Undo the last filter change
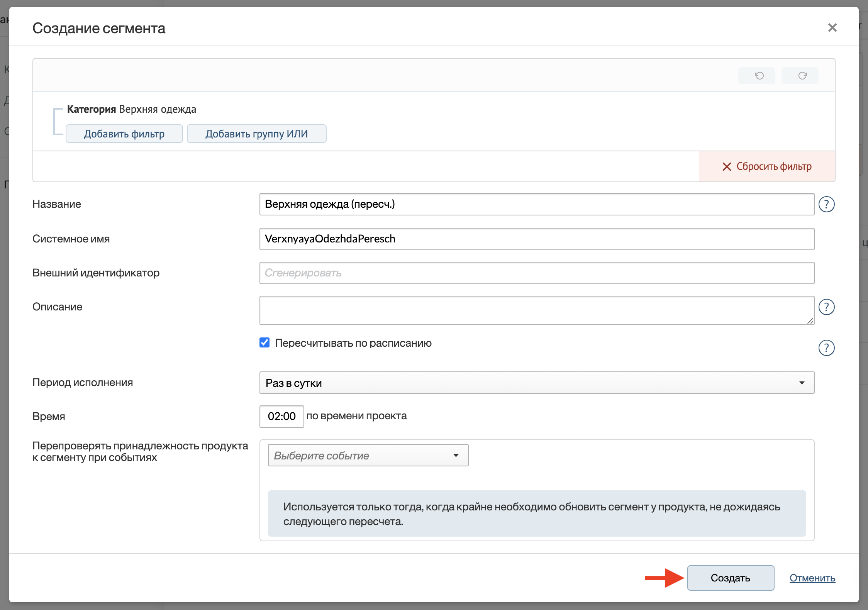 coord(757,76)
